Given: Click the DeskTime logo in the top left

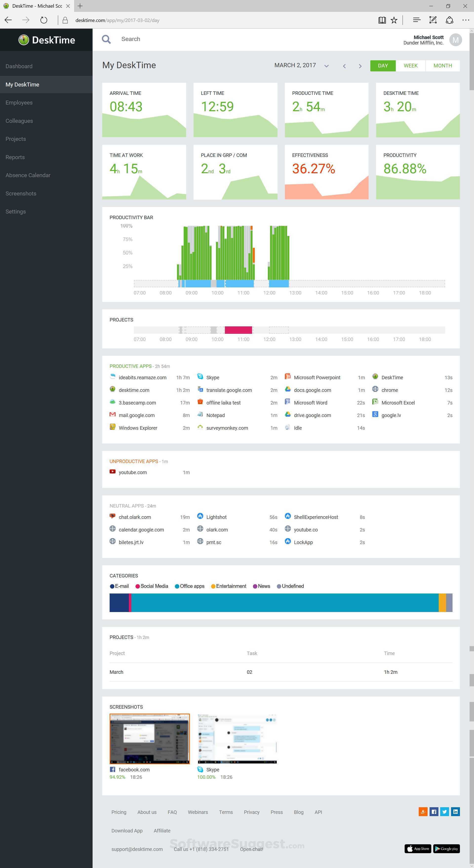Looking at the screenshot, I should click(x=46, y=40).
